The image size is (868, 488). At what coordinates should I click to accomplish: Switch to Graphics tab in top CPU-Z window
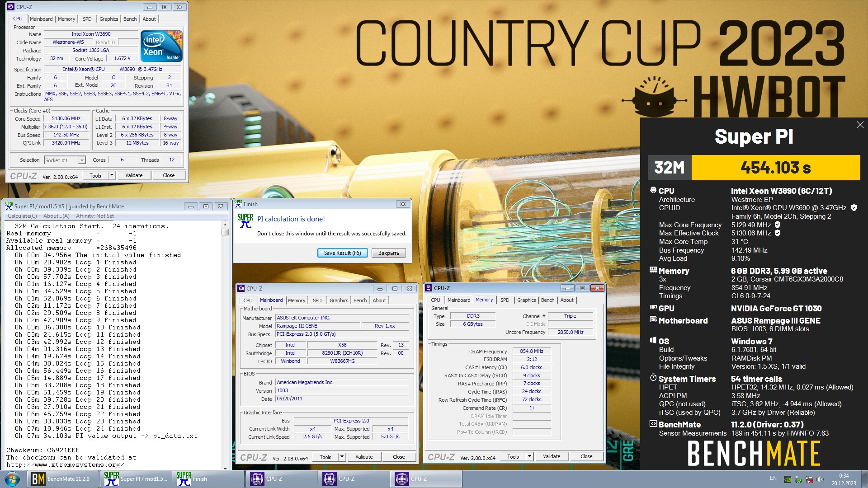coord(109,19)
